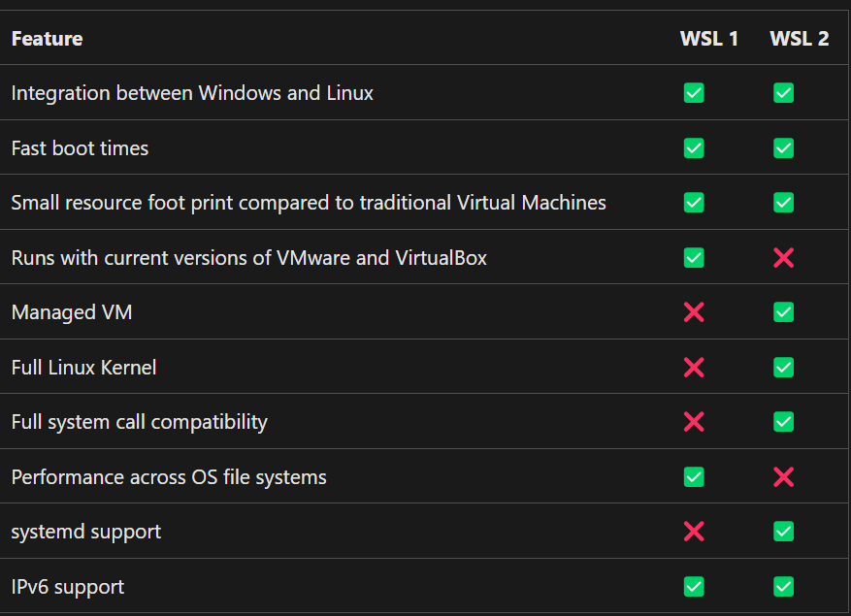Click WSL 1 checkmark for Performance across OS file systems
This screenshot has width=851, height=616.
694,477
